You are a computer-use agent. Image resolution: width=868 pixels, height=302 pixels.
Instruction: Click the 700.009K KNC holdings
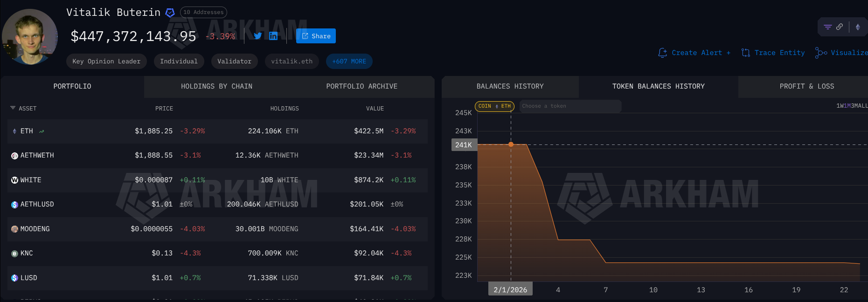[x=273, y=254]
